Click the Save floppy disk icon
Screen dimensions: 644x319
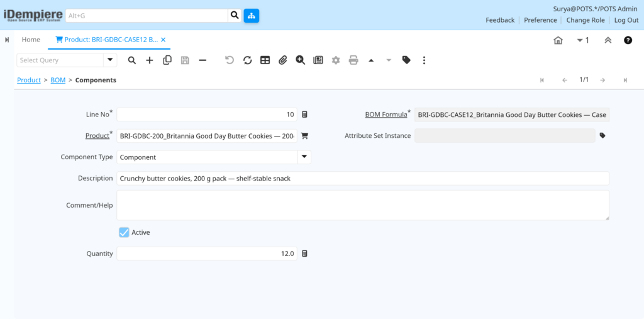click(x=185, y=60)
